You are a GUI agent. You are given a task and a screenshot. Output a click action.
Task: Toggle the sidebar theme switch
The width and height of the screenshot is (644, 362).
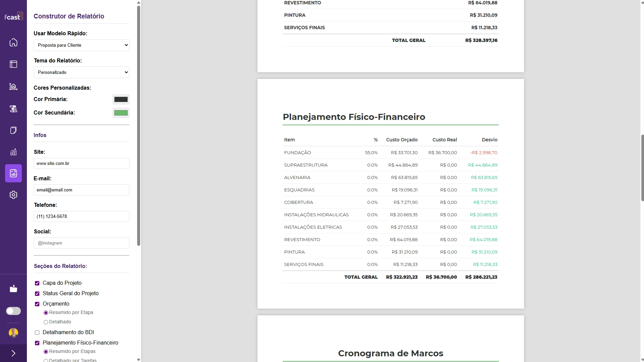click(13, 311)
